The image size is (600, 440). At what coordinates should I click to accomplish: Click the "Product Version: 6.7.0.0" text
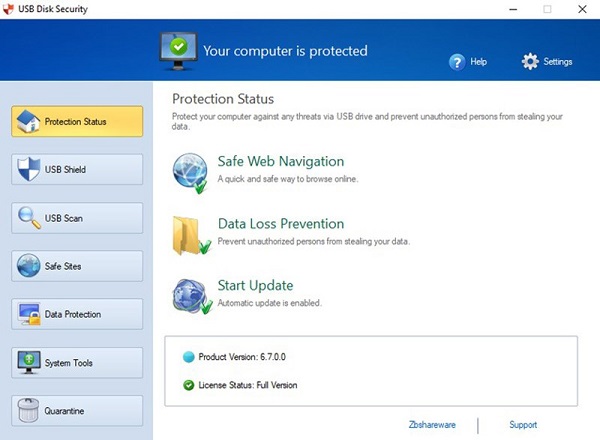coord(242,357)
